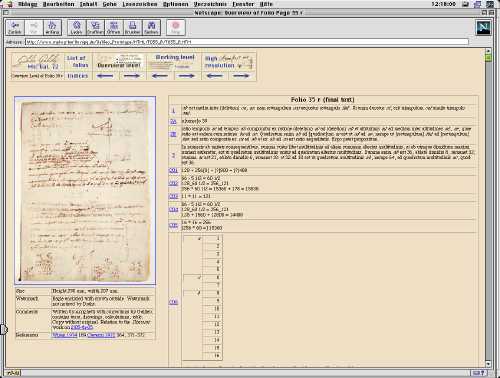
Task: Click Overview level next arrow
Action: point(132,76)
